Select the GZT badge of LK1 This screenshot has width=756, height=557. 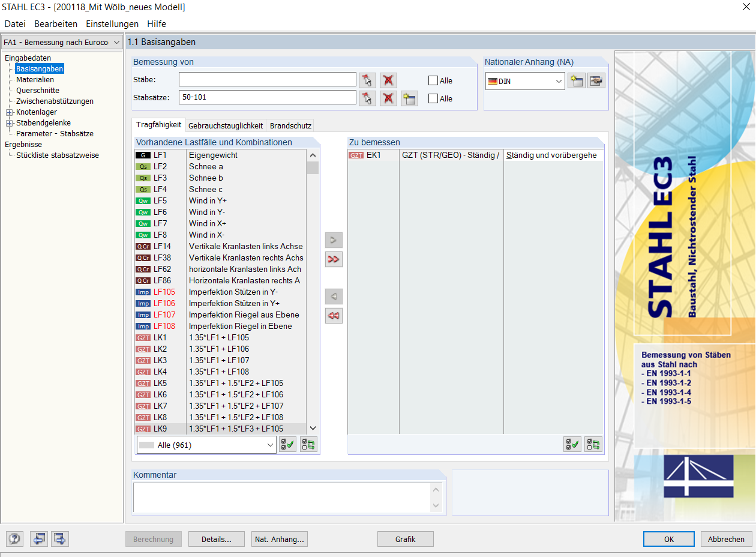(x=143, y=338)
